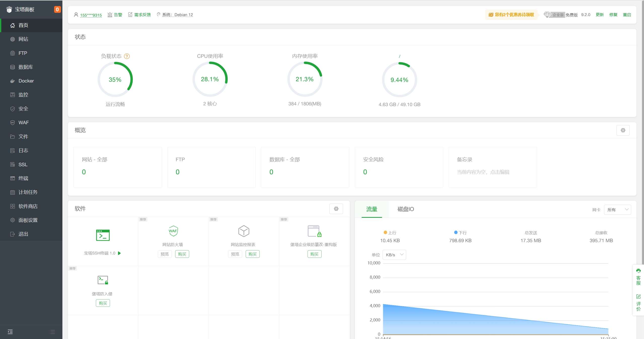Click the 负载状态 35% gauge

click(x=115, y=79)
